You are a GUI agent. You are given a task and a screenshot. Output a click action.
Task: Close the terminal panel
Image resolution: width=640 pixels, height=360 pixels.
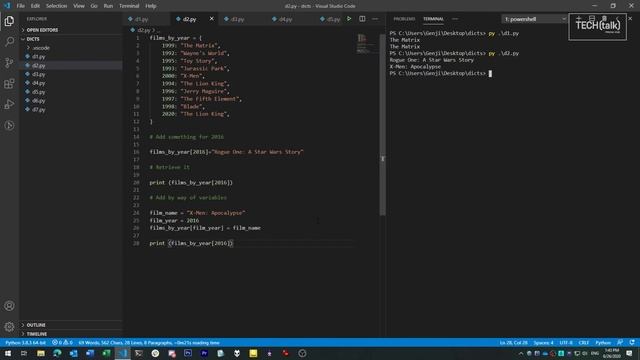click(x=630, y=19)
